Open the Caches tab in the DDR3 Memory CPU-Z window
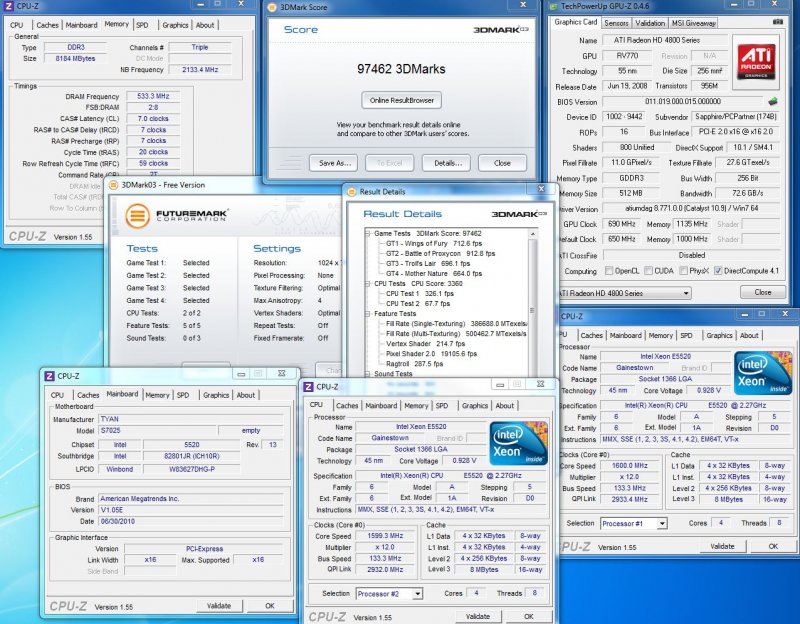Image resolution: width=800 pixels, height=624 pixels. click(x=47, y=25)
